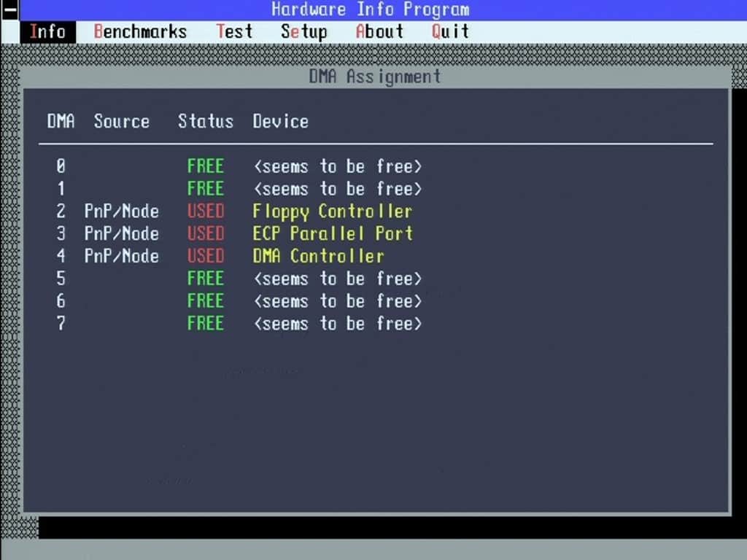Click USED status for DMA 3
Image resolution: width=747 pixels, height=560 pixels.
[x=205, y=234]
